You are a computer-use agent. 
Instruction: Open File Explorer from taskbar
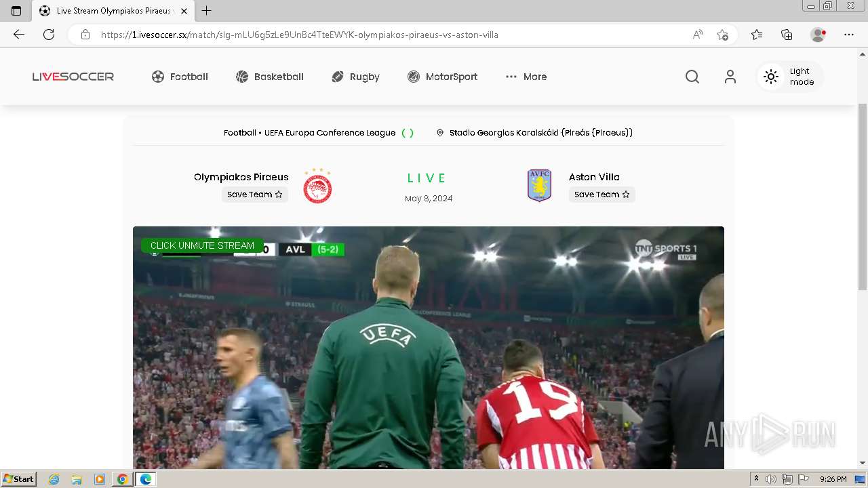tap(77, 479)
